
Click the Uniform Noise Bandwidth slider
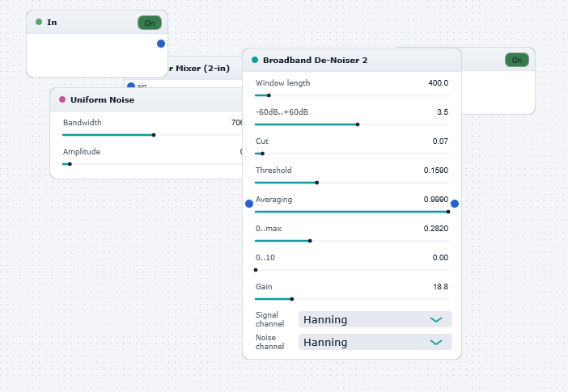[152, 135]
